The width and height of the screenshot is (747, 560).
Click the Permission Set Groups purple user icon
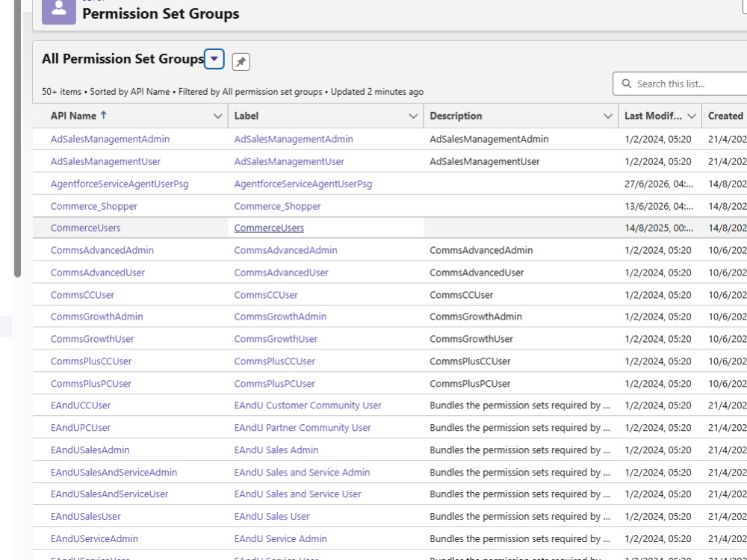tap(59, 12)
